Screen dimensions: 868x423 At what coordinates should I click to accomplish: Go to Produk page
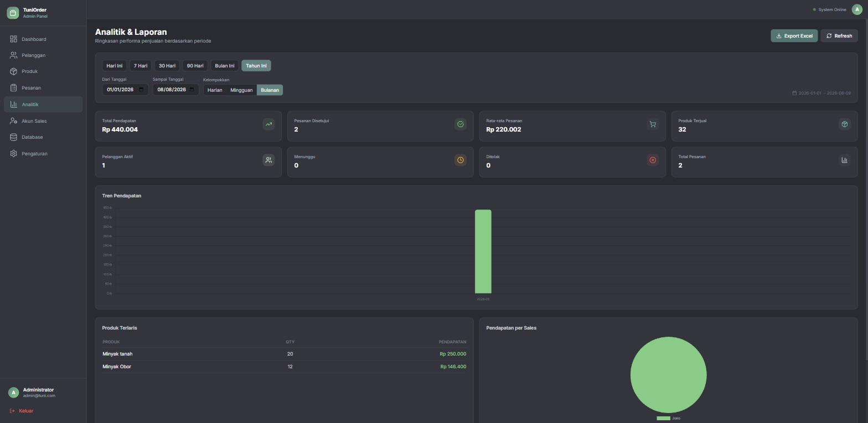(43, 71)
